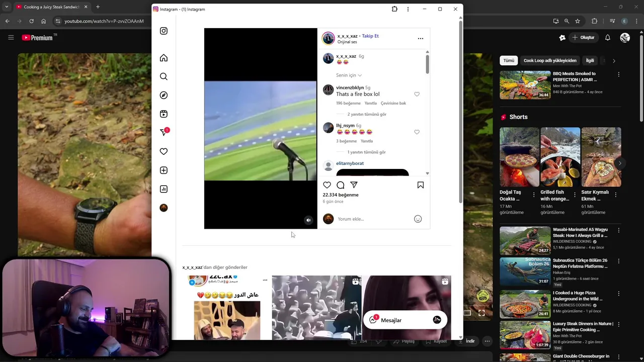Open Instagram Explore compass icon
This screenshot has height=362, width=644.
click(164, 95)
